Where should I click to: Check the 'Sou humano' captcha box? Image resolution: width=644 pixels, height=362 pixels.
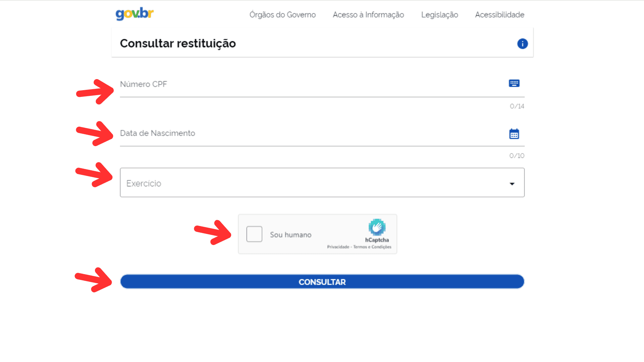click(x=254, y=234)
